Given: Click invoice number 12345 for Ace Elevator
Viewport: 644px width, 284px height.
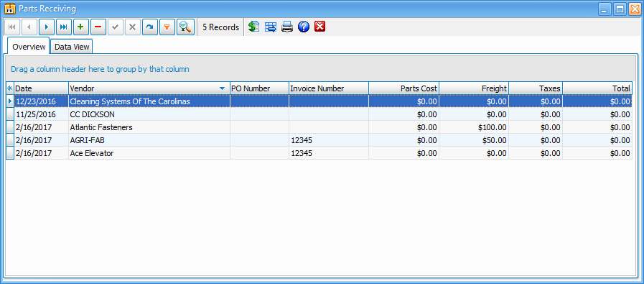Looking at the screenshot, I should click(329, 154).
